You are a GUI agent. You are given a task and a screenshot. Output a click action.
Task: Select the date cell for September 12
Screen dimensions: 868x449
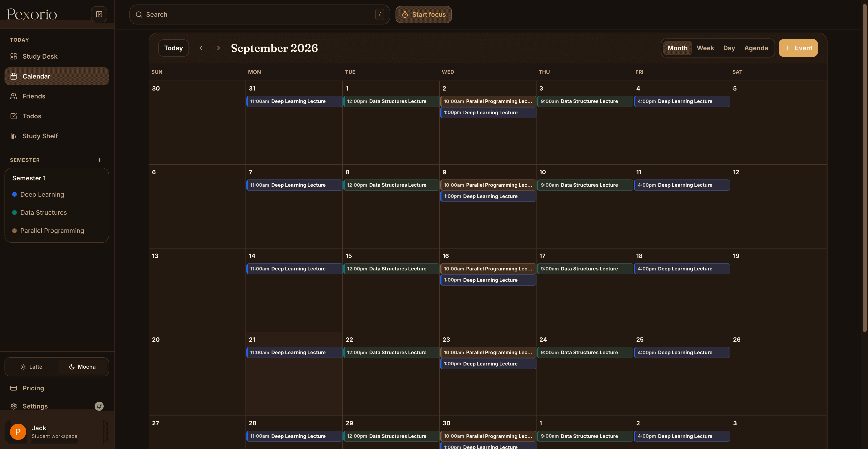pos(778,206)
